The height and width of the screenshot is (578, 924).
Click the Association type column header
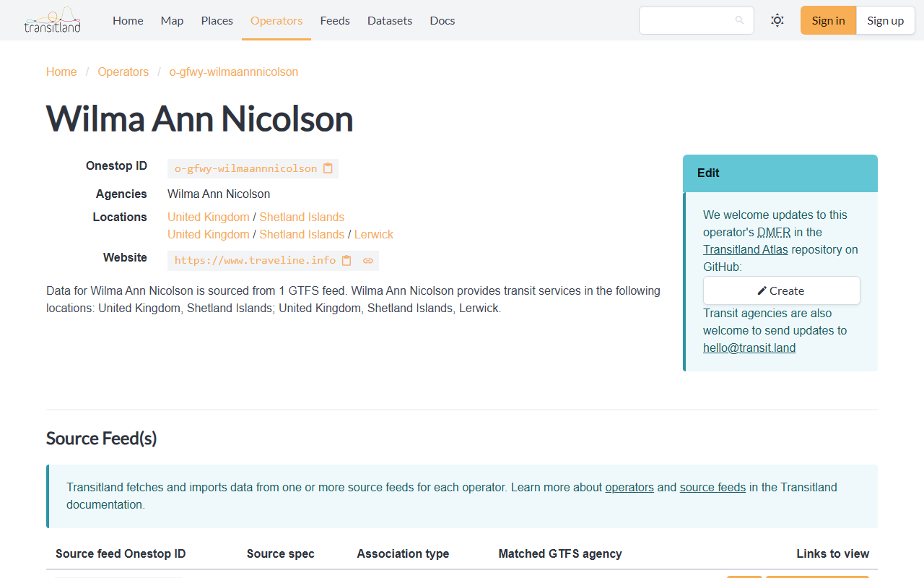click(403, 553)
